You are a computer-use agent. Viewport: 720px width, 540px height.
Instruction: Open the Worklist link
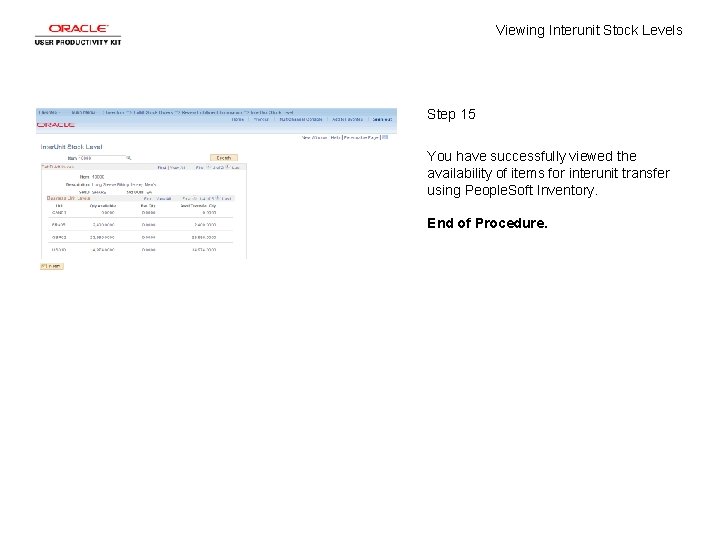coord(261,119)
